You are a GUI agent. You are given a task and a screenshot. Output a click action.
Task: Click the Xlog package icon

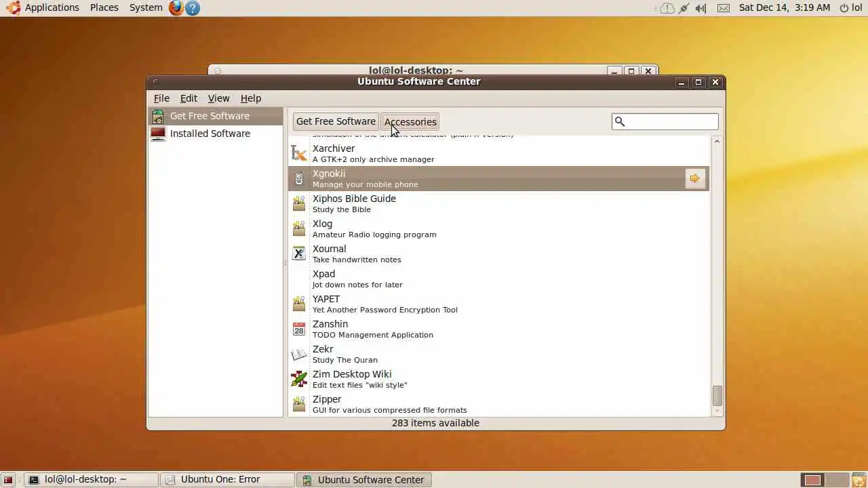point(298,228)
